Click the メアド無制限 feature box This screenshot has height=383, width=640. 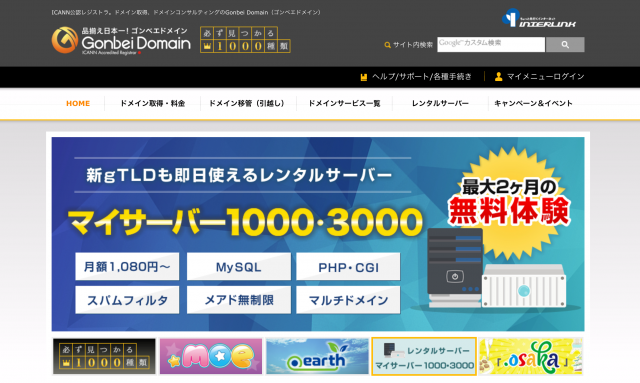coord(239,300)
